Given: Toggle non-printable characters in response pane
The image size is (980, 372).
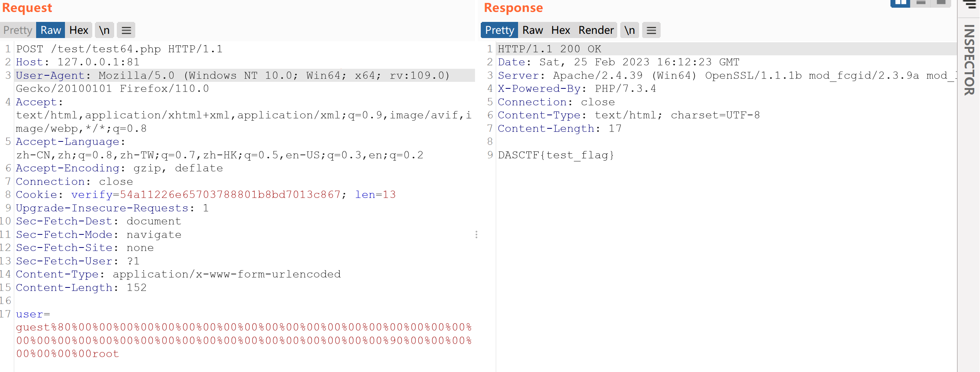Looking at the screenshot, I should tap(630, 30).
